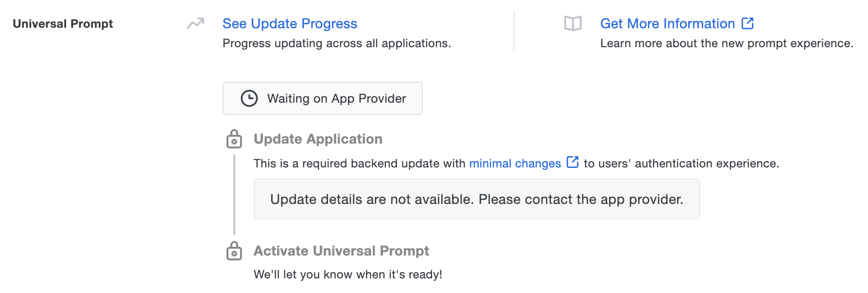Click the lock icon next to Activate Universal Prompt
The width and height of the screenshot is (868, 293).
(235, 251)
